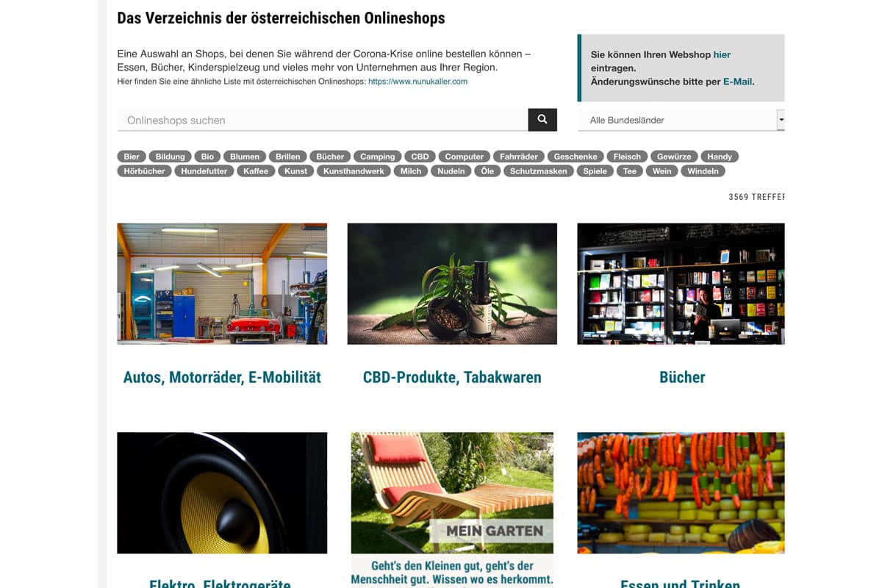Select the Kunsthandwerk tag
Image resolution: width=882 pixels, height=588 pixels.
354,171
